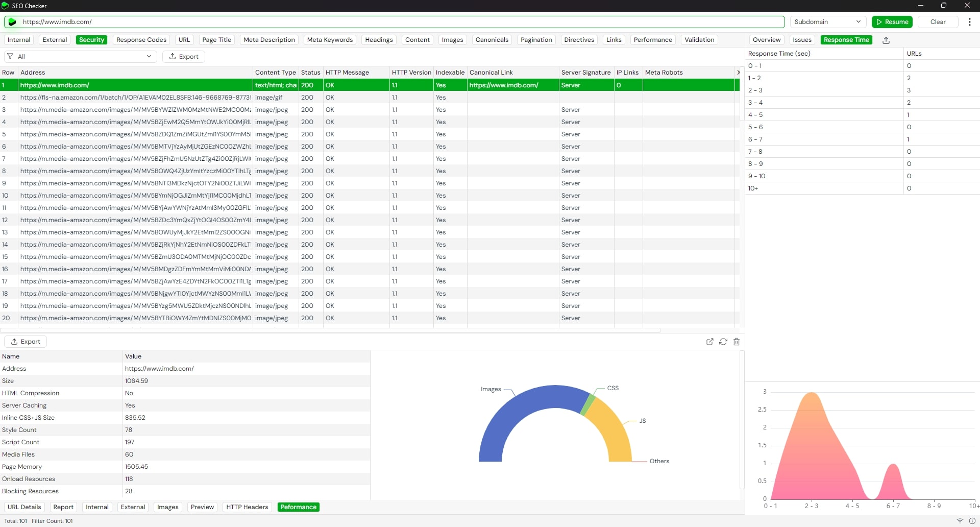Sort by the Status column header

click(x=311, y=73)
